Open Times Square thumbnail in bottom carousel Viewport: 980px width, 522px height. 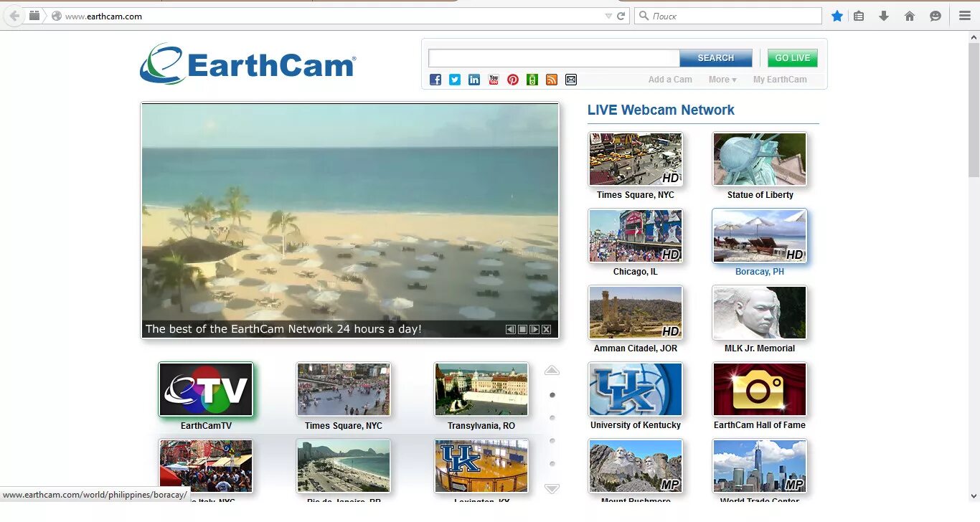click(344, 389)
